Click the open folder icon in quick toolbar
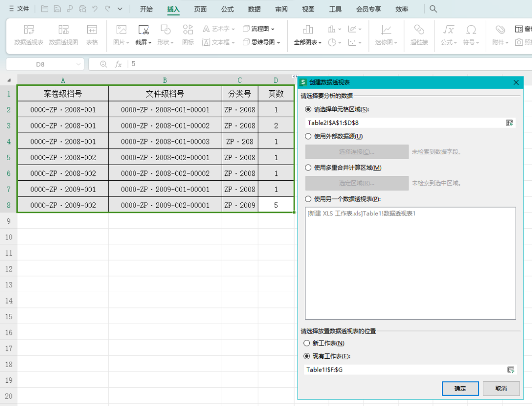Viewport: 532px width, 406px height. click(x=44, y=9)
